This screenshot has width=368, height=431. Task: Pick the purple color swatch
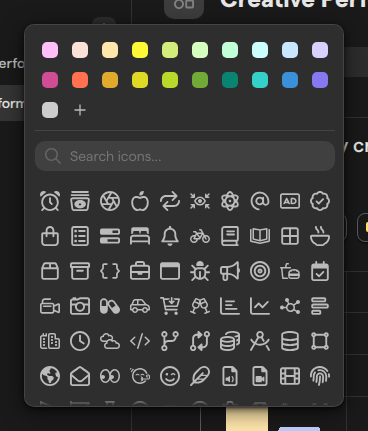point(320,80)
